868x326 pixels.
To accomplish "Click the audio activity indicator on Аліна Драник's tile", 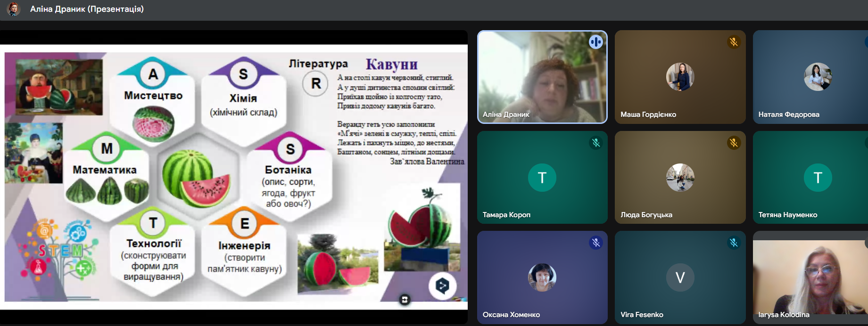I will pyautogui.click(x=595, y=42).
